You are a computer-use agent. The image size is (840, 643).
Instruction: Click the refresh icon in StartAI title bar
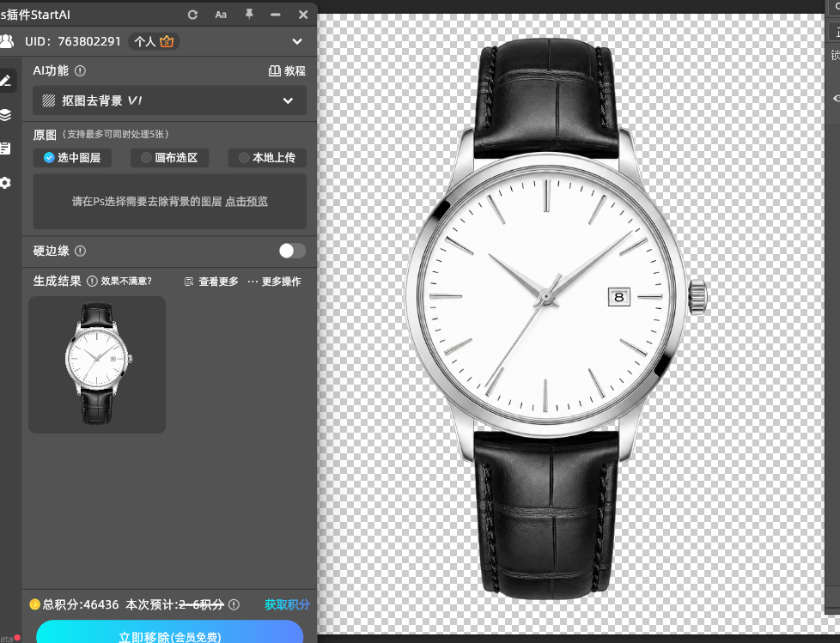coord(193,15)
